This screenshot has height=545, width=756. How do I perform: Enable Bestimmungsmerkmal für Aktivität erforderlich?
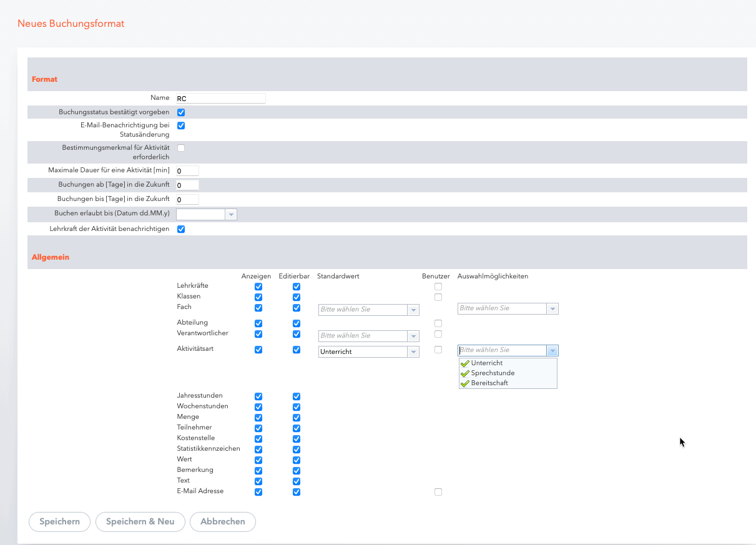[181, 148]
